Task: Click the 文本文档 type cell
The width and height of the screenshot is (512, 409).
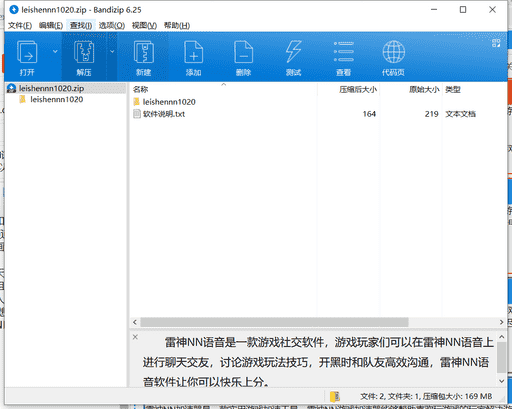Action: (x=460, y=114)
